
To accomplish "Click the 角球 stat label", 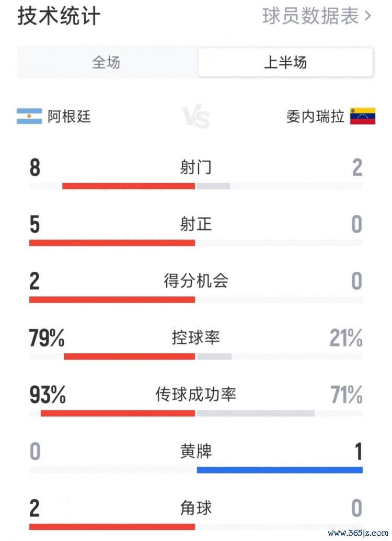I will pos(195,508).
